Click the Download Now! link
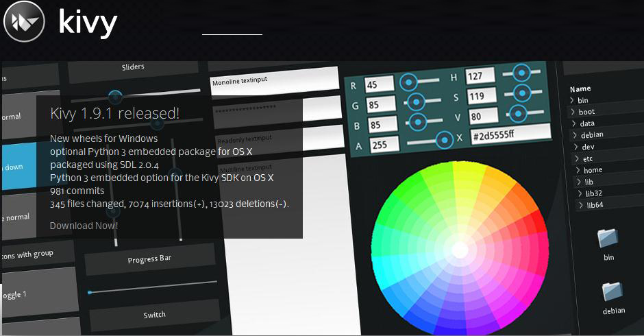 [x=84, y=226]
